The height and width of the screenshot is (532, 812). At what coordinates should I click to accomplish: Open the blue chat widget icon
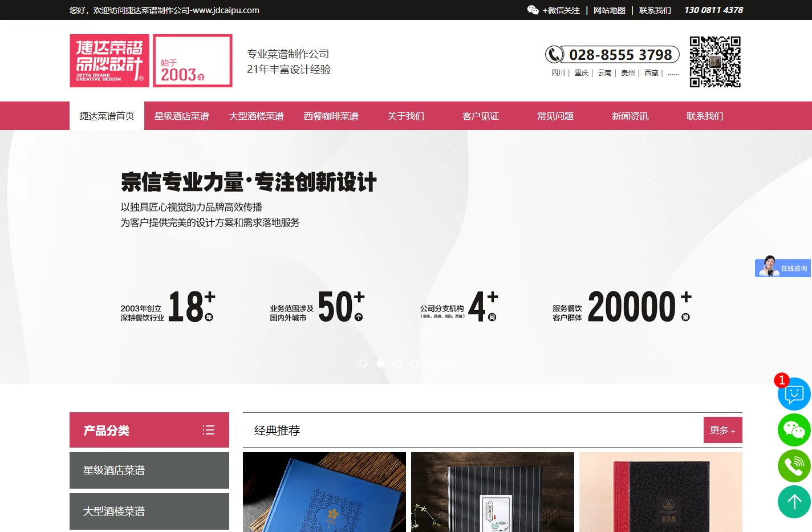pyautogui.click(x=794, y=394)
